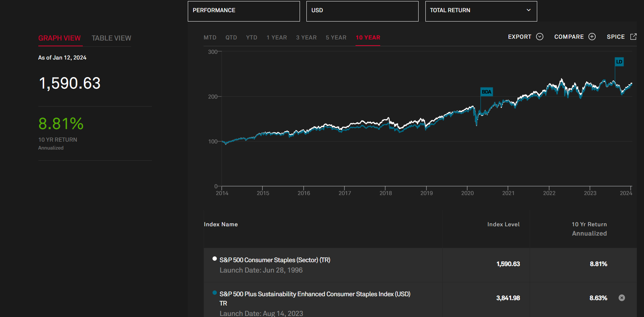This screenshot has width=644, height=317.
Task: Select the 10 Year range
Action: 368,37
